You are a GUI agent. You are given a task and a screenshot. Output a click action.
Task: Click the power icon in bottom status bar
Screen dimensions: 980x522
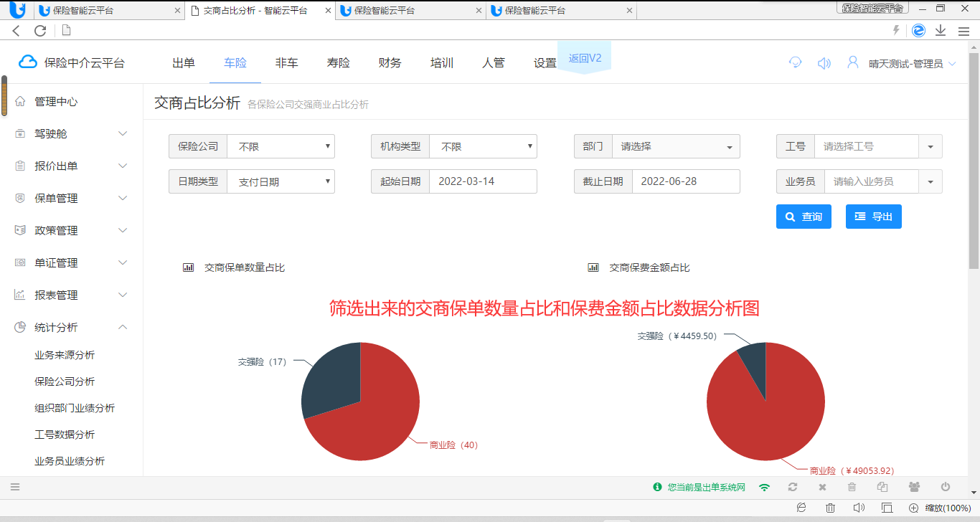946,487
